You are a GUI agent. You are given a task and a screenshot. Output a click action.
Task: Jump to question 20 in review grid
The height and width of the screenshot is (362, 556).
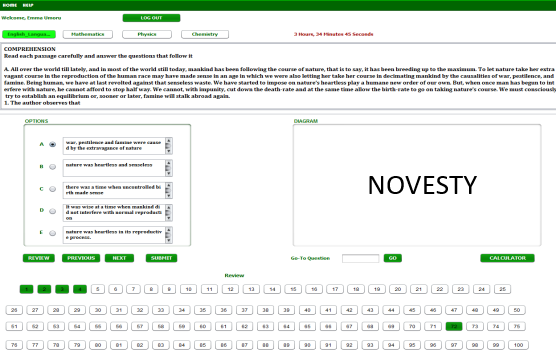(397, 289)
